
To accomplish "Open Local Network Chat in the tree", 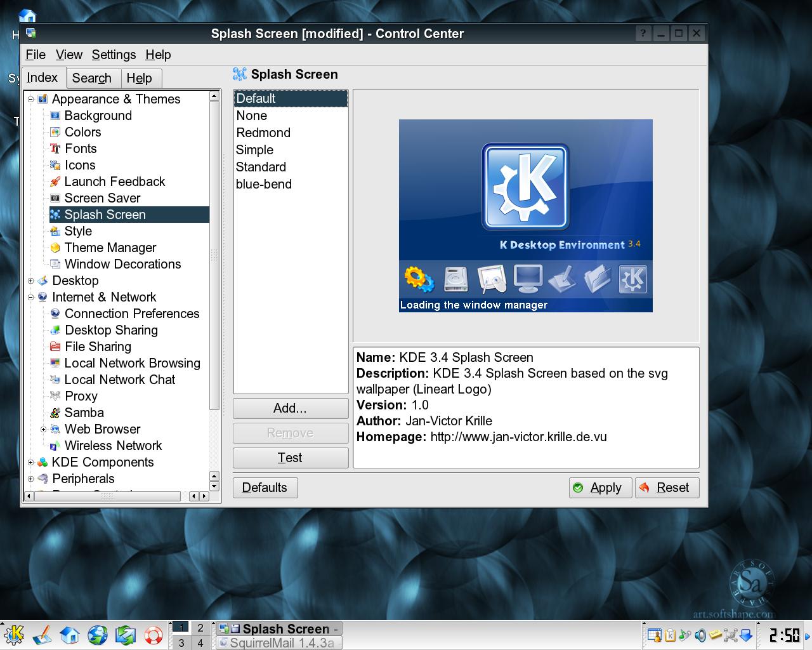I will pyautogui.click(x=119, y=380).
